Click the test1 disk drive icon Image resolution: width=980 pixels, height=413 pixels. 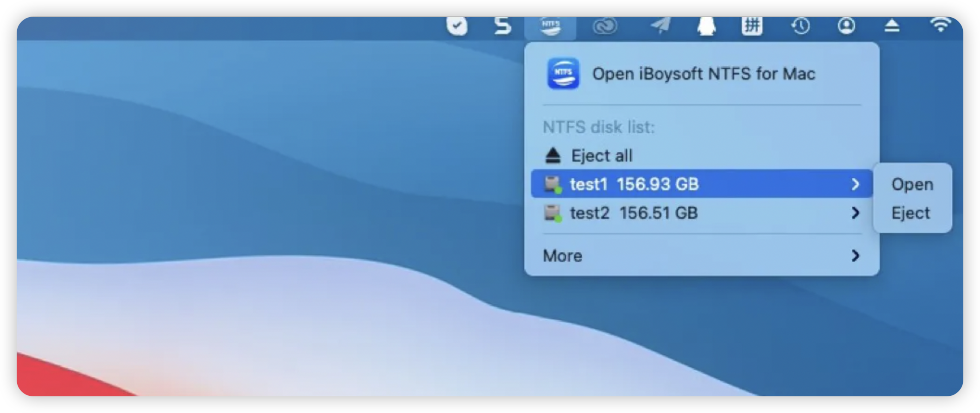tap(553, 184)
